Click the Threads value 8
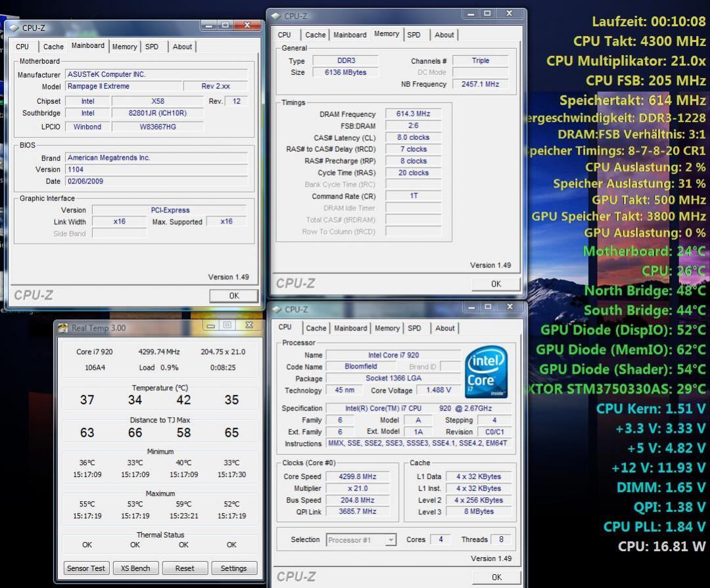Screen dimensions: 710x588 coord(501,539)
